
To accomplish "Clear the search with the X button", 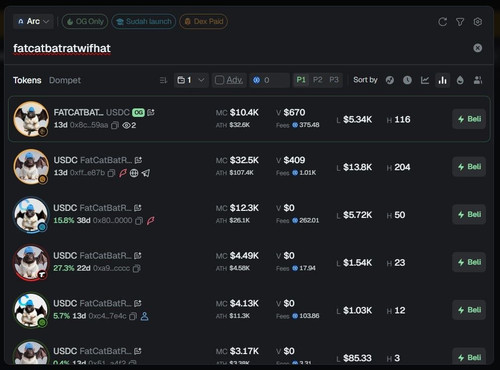I will click(x=478, y=48).
